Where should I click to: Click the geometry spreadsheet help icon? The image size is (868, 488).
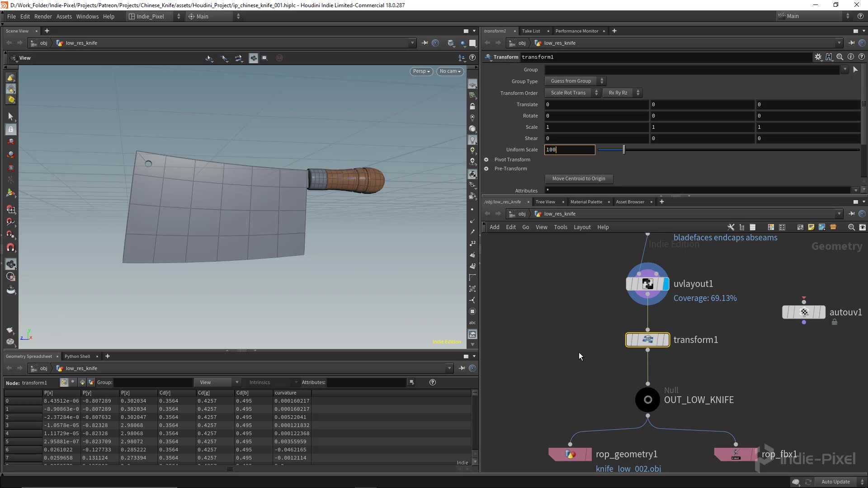(433, 382)
